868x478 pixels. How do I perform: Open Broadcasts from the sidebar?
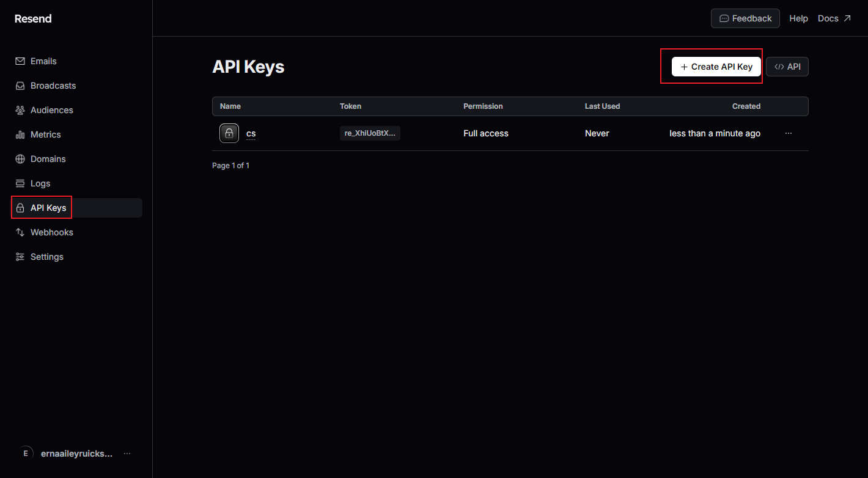point(53,86)
